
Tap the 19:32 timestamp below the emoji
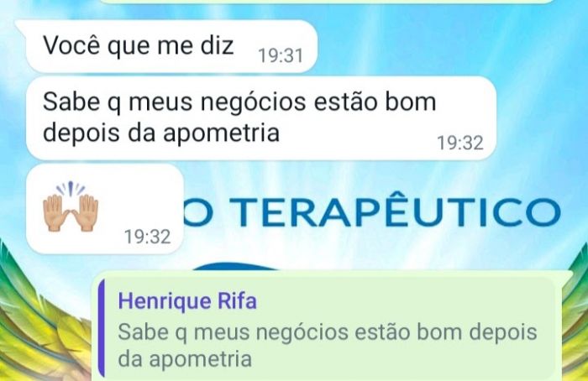147,237
